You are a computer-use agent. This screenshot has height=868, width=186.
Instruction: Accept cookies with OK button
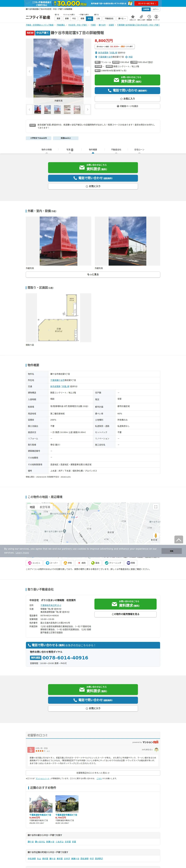coord(172,551)
